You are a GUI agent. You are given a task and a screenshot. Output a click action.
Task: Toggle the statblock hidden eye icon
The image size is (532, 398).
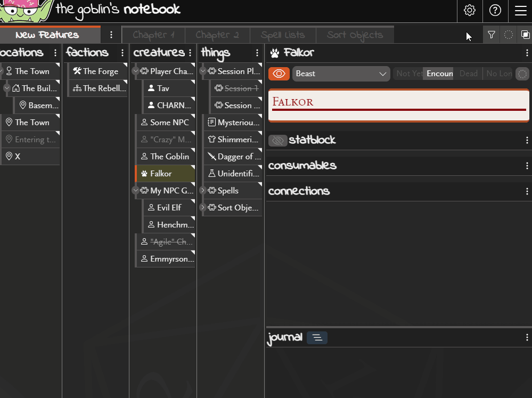click(277, 140)
